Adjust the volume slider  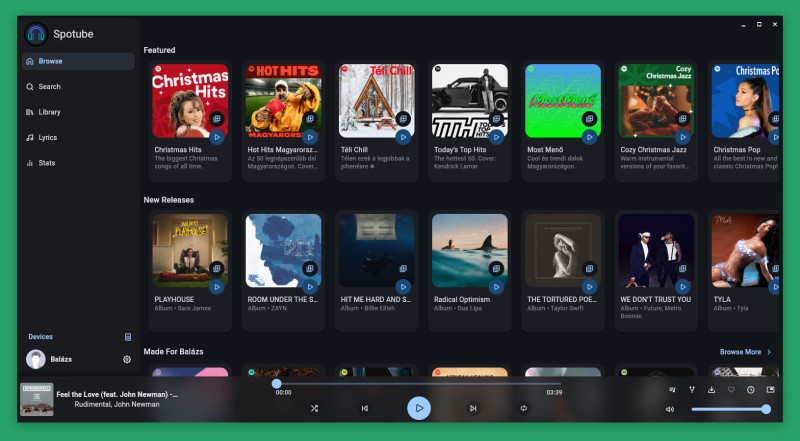pyautogui.click(x=731, y=409)
